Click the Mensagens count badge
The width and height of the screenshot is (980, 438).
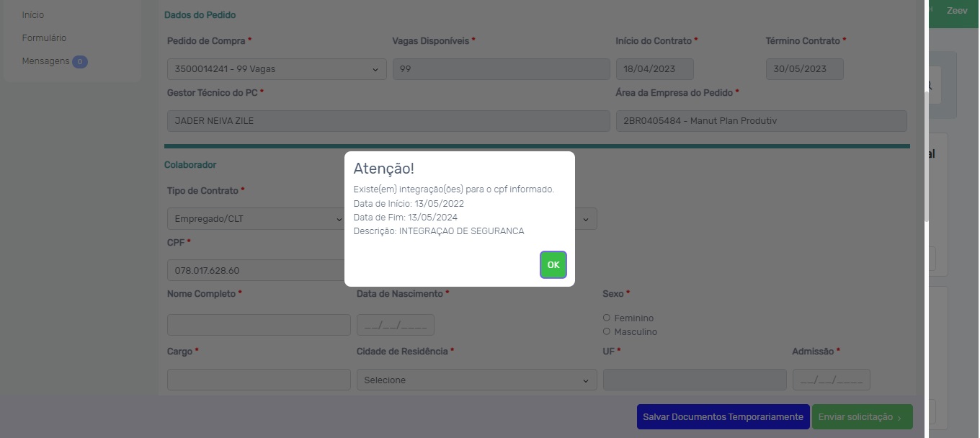point(80,62)
